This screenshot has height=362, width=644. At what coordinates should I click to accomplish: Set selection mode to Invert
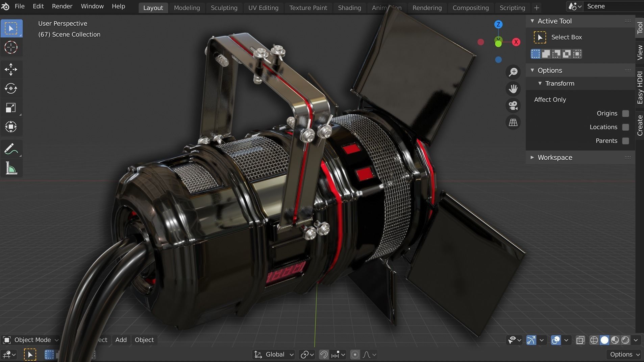click(567, 54)
